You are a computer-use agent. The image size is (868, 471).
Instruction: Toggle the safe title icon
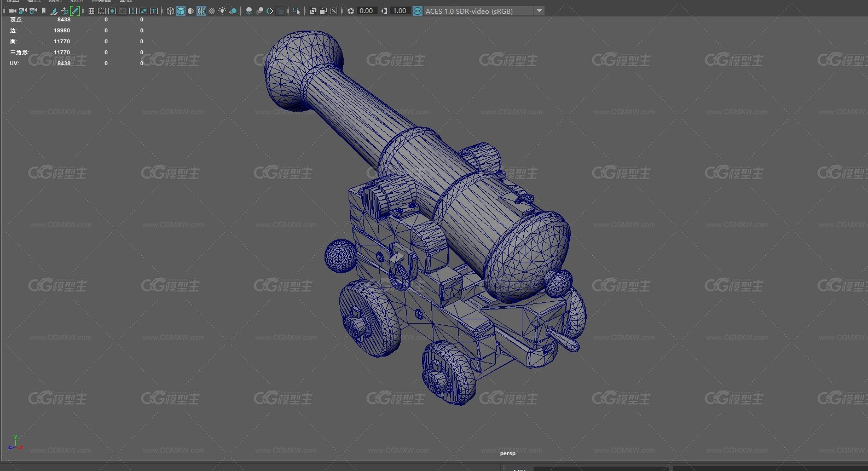pos(154,11)
